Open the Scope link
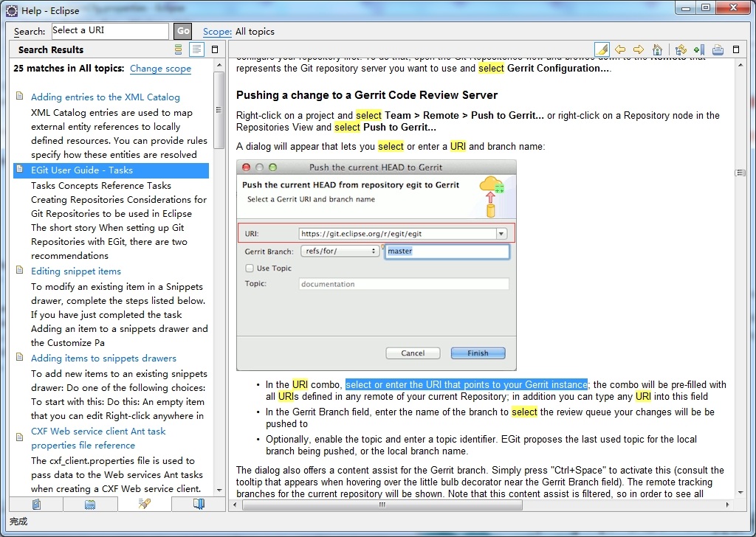The image size is (756, 537). [x=217, y=31]
